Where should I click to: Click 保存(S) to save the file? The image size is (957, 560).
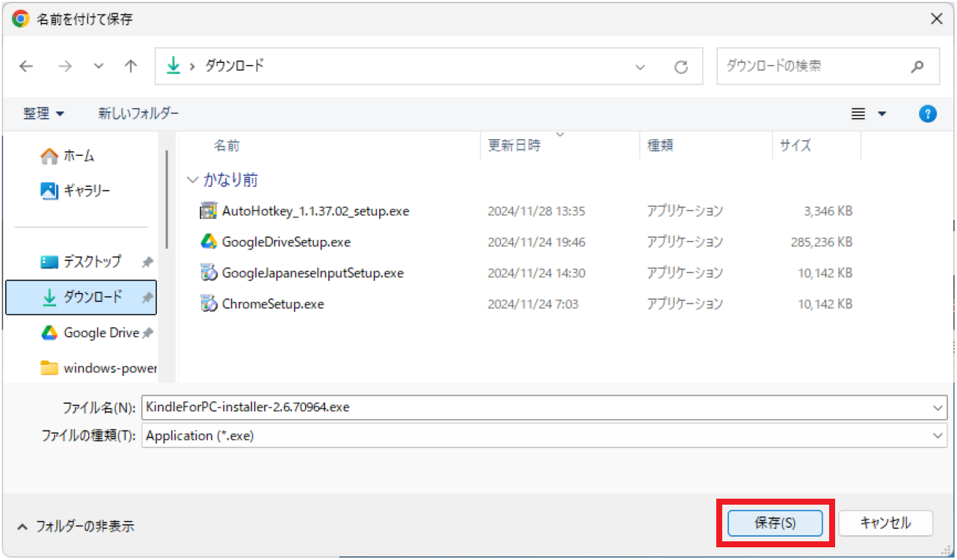pyautogui.click(x=775, y=523)
